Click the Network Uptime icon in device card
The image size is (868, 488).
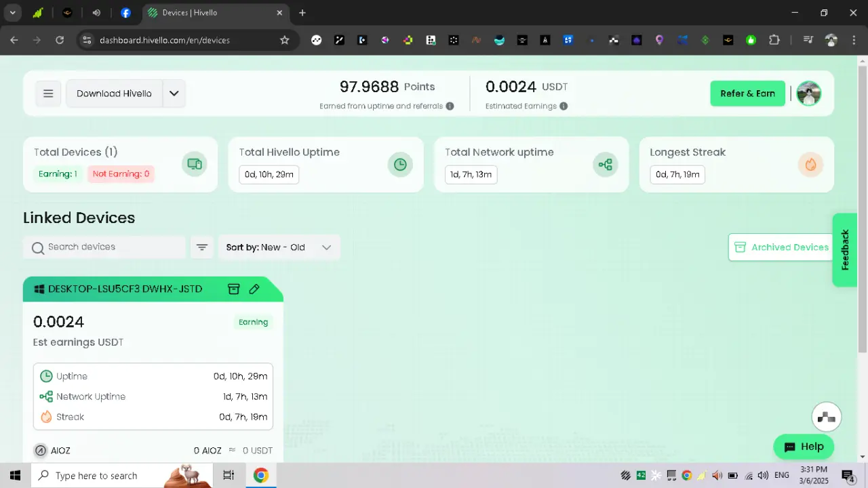point(46,396)
